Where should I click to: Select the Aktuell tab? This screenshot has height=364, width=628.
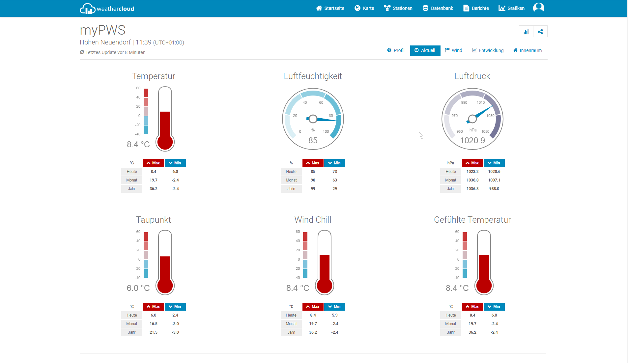pyautogui.click(x=425, y=50)
